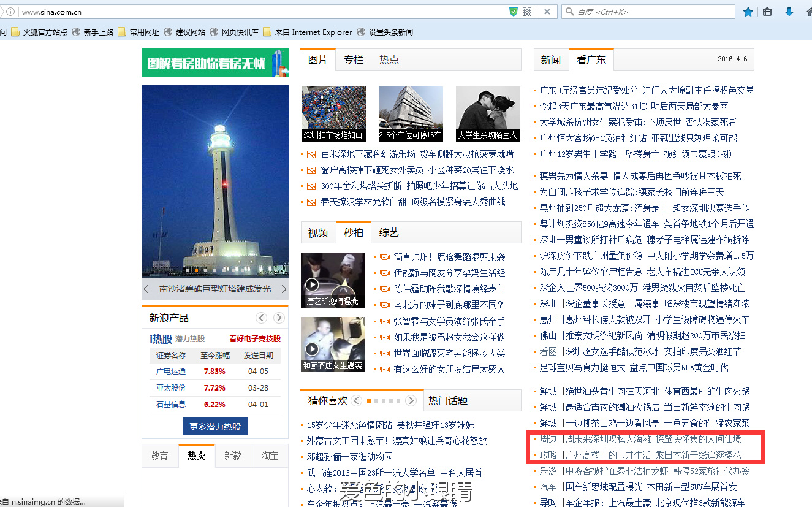Select the 看广东 tab
The width and height of the screenshot is (812, 507).
coord(591,59)
